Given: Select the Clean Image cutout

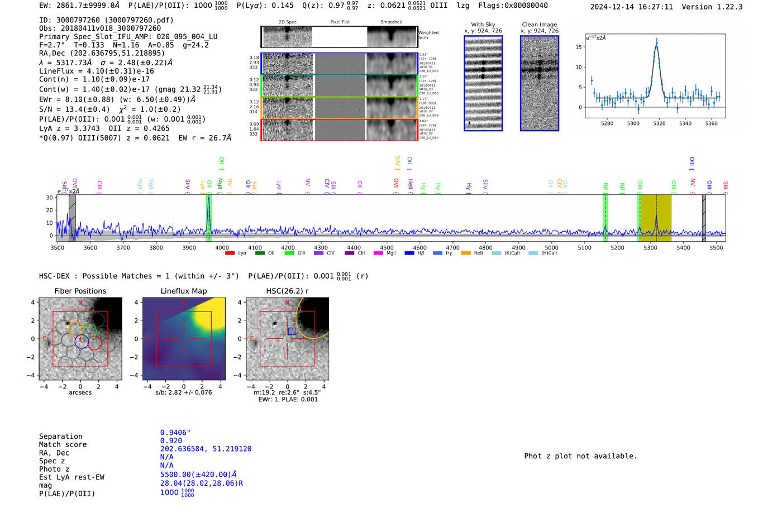Looking at the screenshot, I should [540, 83].
